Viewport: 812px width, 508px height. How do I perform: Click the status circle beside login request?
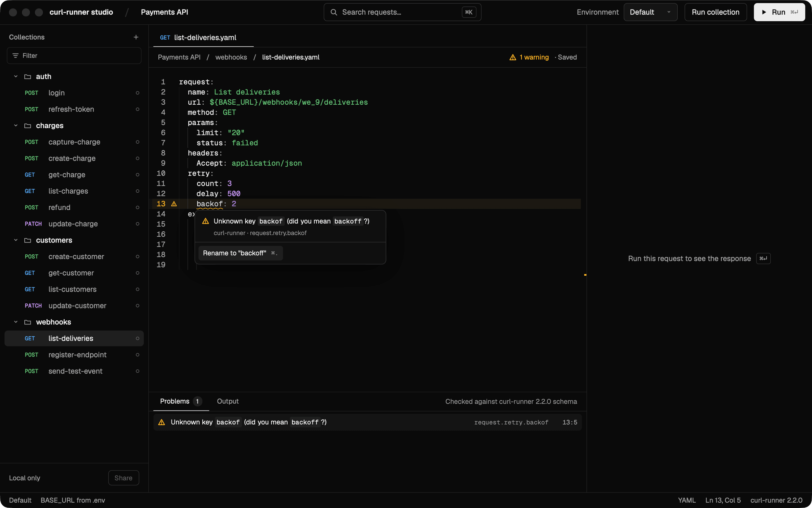click(137, 93)
